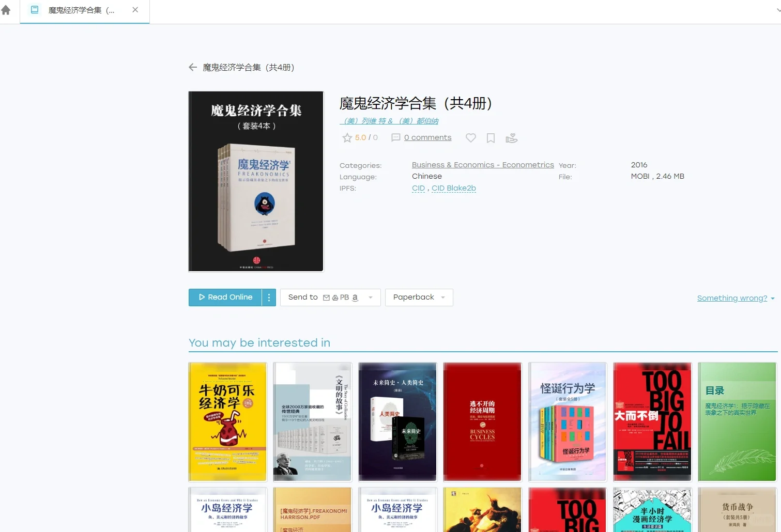Screen dimensions: 781x532
Task: Open the three-dot menu beside Read Online
Action: click(269, 297)
